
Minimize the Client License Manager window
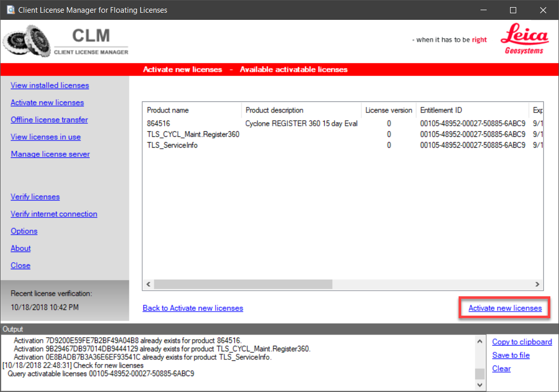tap(484, 10)
